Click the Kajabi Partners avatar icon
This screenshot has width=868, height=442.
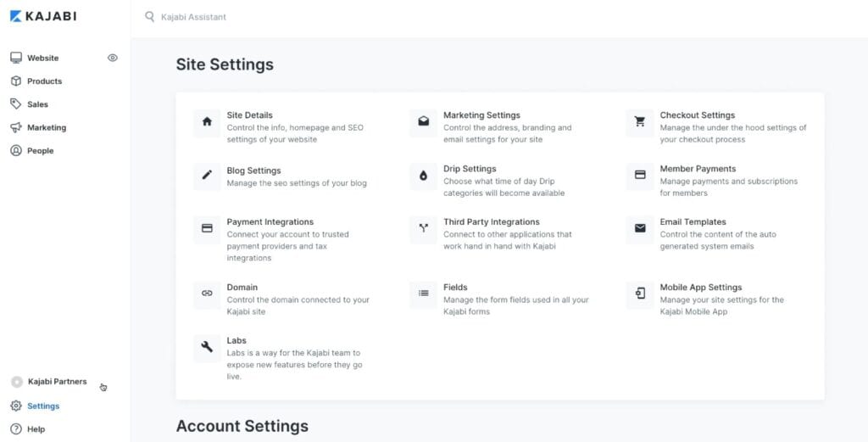[x=17, y=382]
